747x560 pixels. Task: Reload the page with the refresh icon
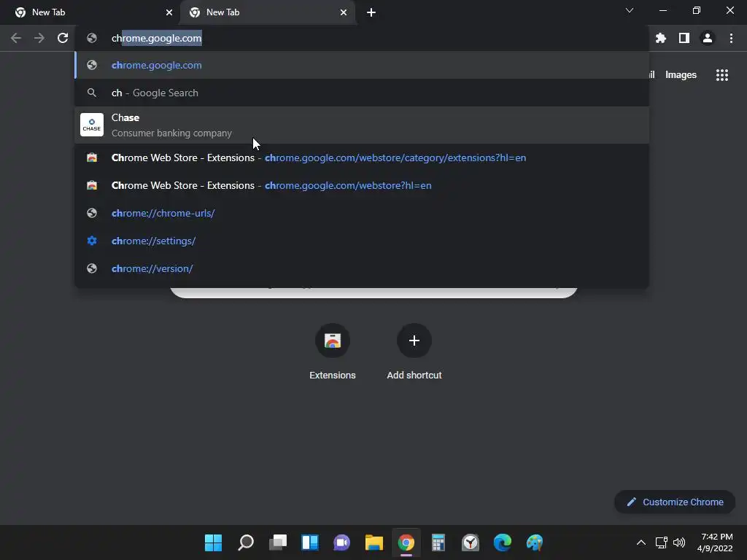(63, 38)
